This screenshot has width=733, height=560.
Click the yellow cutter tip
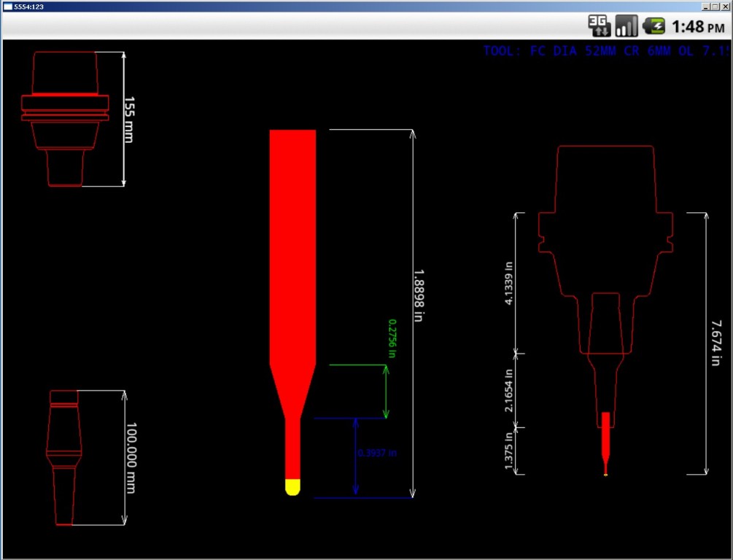coord(292,487)
